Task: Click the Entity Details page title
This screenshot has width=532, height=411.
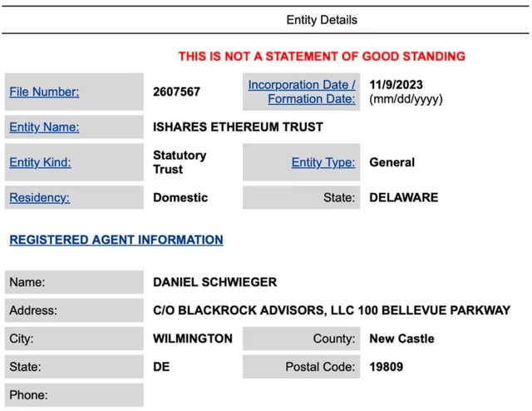Action: coord(322,19)
